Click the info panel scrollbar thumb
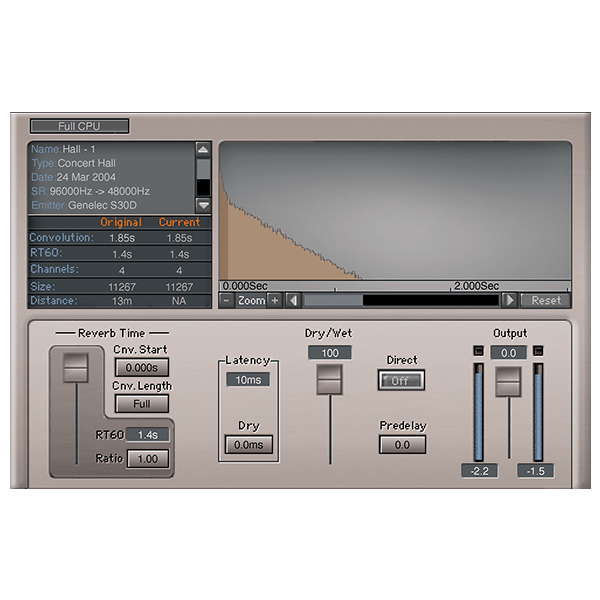Viewport: 600px width, 600px height. [x=203, y=169]
